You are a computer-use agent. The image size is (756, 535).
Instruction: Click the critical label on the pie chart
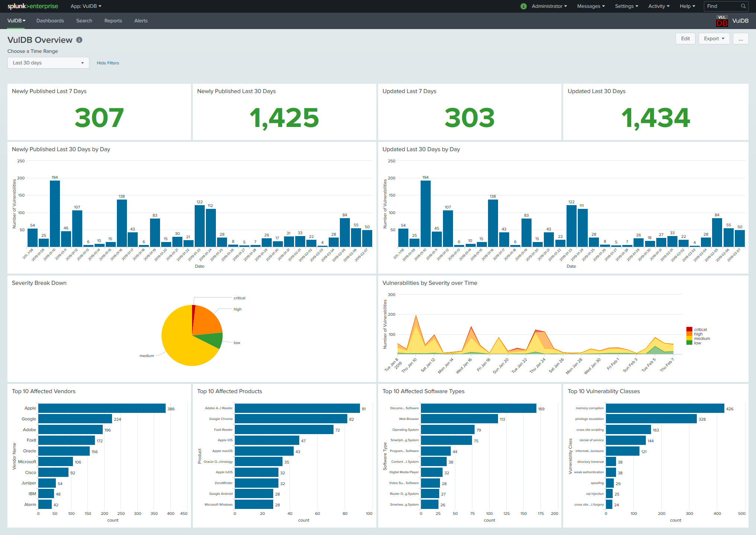click(x=239, y=298)
